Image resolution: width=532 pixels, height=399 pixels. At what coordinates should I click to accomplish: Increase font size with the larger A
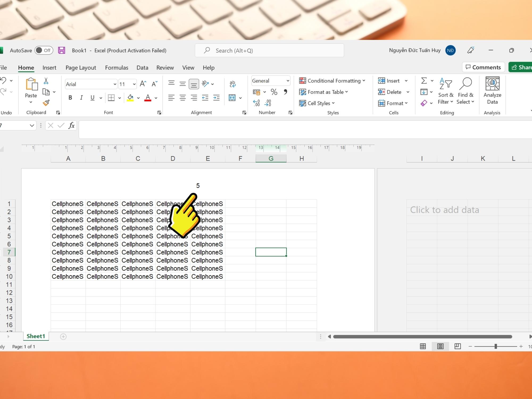pyautogui.click(x=143, y=84)
